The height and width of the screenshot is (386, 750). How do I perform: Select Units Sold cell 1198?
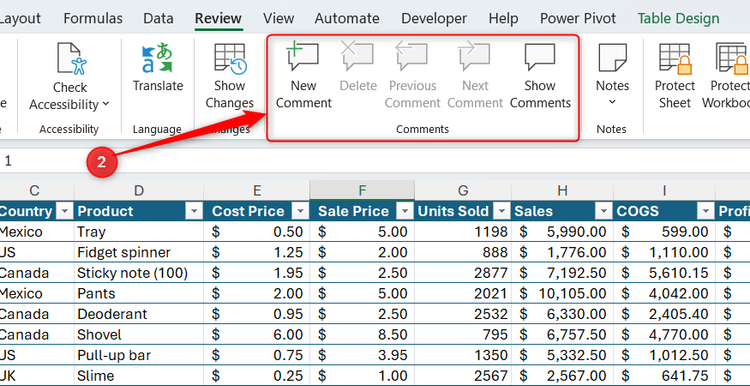[x=463, y=232]
